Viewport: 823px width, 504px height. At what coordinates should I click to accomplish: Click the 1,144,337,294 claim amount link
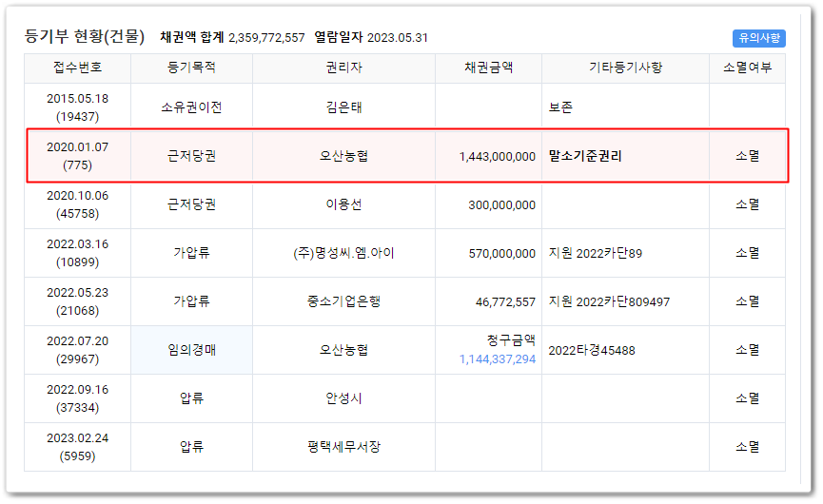pos(497,359)
